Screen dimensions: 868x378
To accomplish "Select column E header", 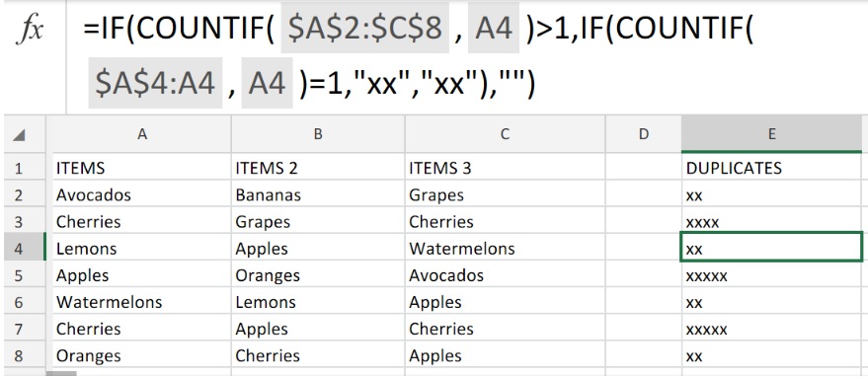I will [771, 134].
